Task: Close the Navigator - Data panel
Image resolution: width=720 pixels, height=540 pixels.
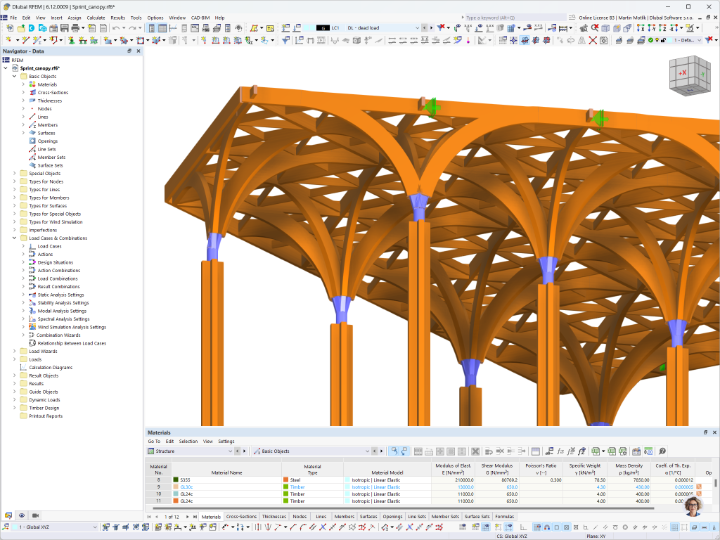Action: [x=138, y=51]
